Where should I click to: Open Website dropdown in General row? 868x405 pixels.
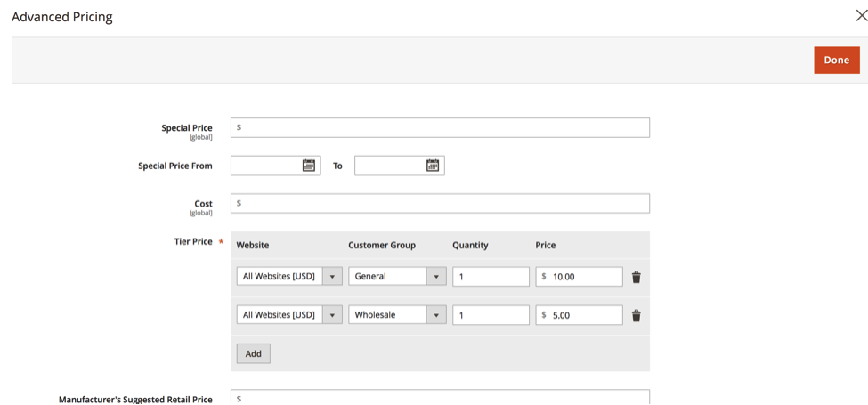tap(289, 277)
